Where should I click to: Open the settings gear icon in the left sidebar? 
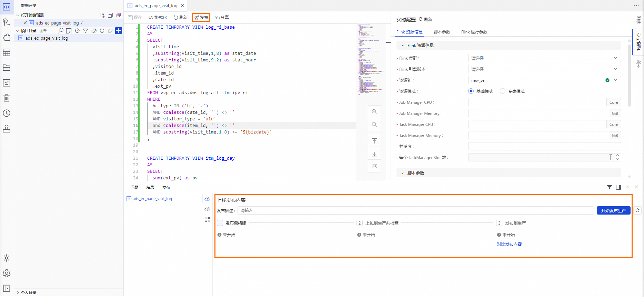pyautogui.click(x=7, y=273)
